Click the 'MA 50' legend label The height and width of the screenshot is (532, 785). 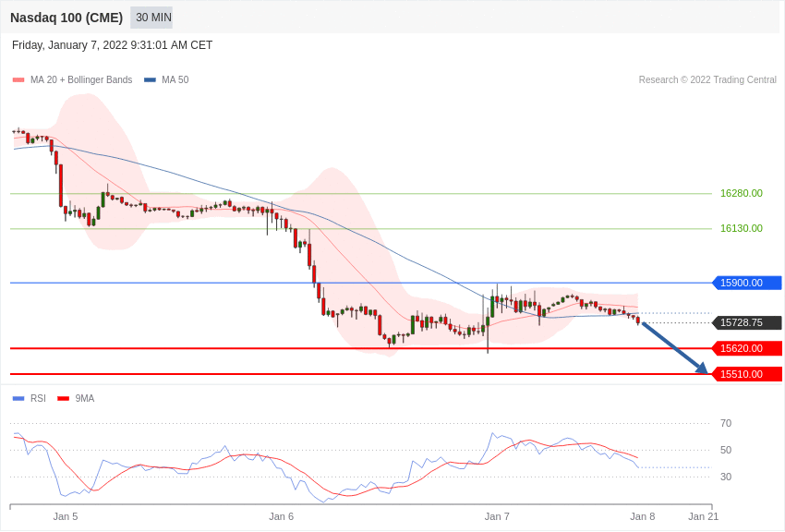175,79
